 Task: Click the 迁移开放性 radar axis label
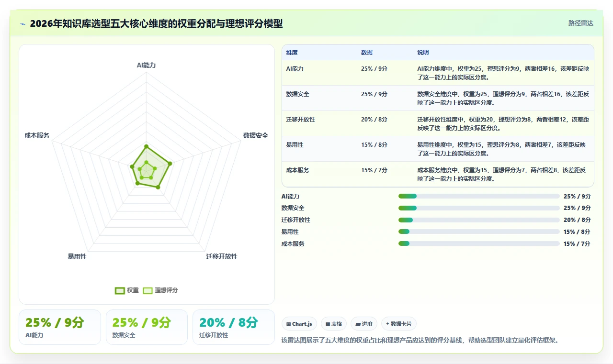(222, 256)
